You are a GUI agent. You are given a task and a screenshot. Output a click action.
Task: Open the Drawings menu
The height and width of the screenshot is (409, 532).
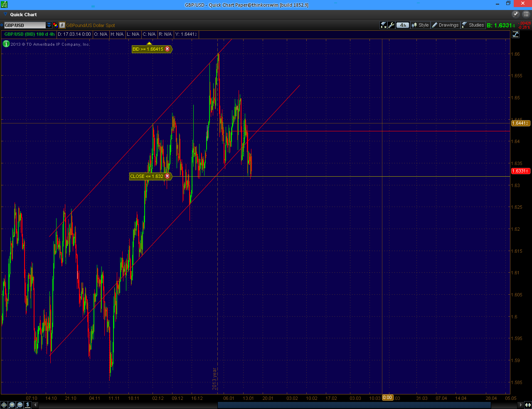[445, 25]
